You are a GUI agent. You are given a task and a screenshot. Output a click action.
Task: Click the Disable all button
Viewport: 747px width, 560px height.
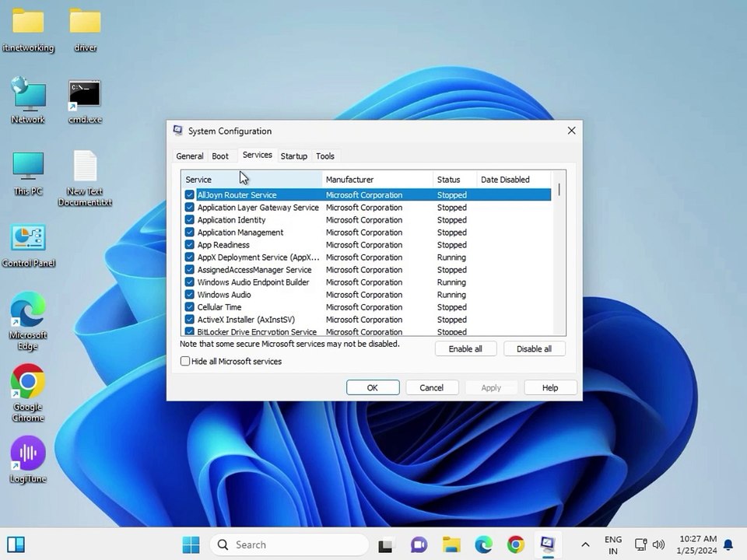(534, 348)
